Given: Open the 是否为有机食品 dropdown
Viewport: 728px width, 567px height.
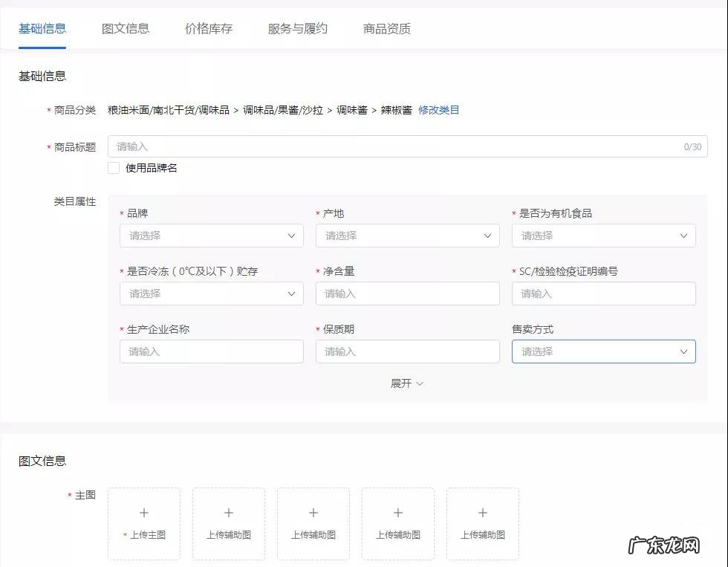Looking at the screenshot, I should 604,236.
